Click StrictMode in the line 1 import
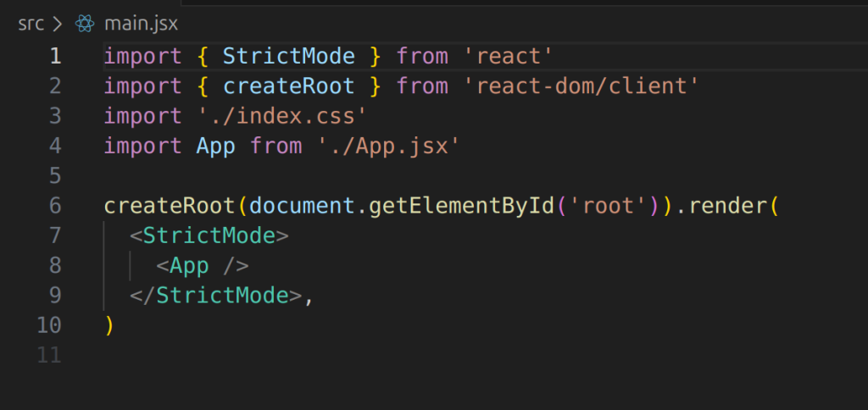 click(288, 57)
